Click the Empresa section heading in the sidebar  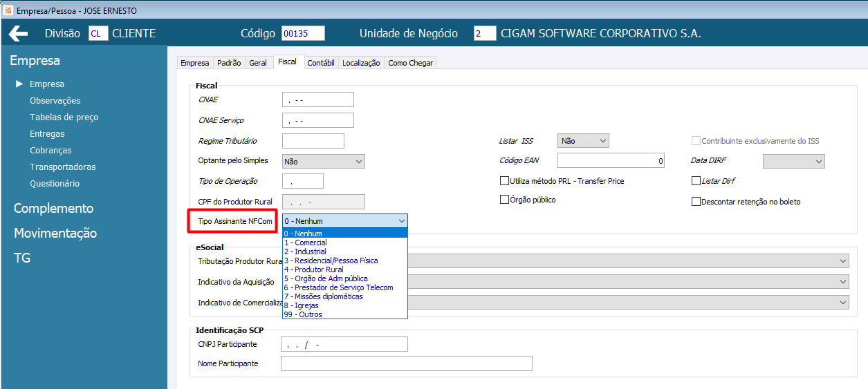(35, 61)
